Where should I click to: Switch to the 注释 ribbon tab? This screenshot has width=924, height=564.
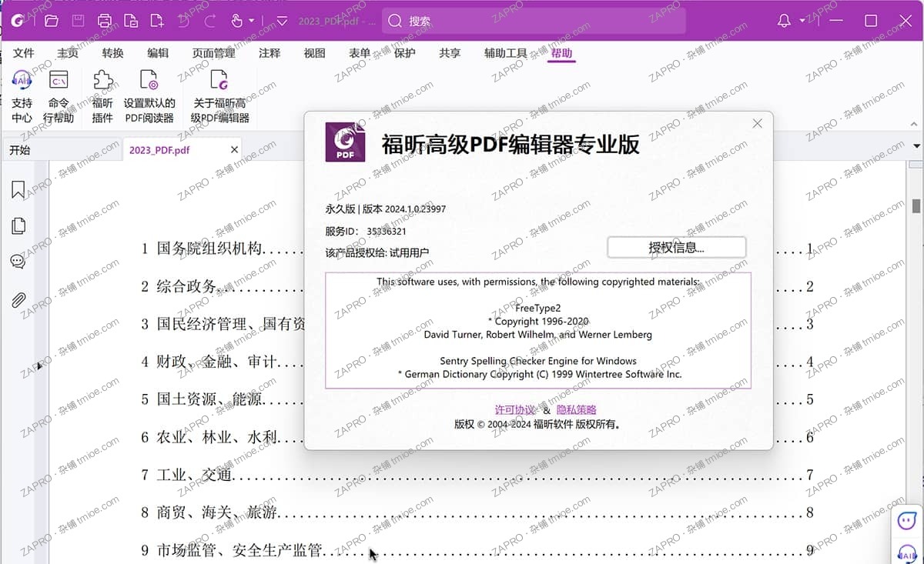pyautogui.click(x=269, y=53)
